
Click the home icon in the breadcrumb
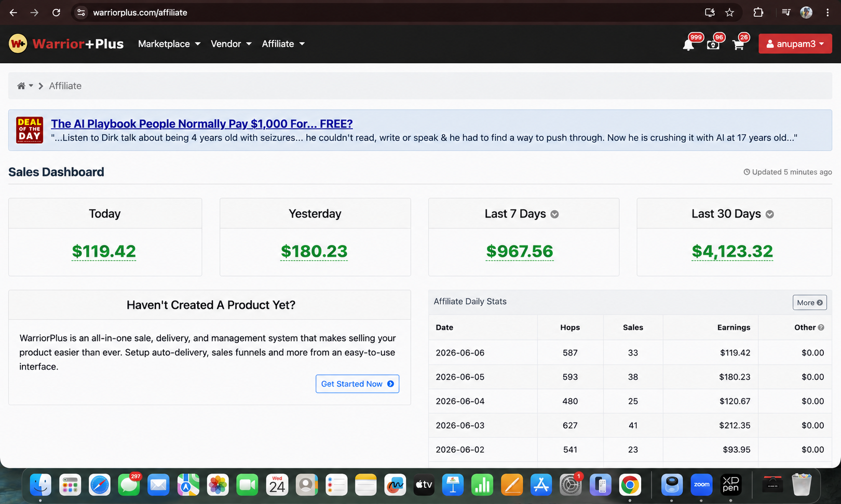(x=21, y=86)
